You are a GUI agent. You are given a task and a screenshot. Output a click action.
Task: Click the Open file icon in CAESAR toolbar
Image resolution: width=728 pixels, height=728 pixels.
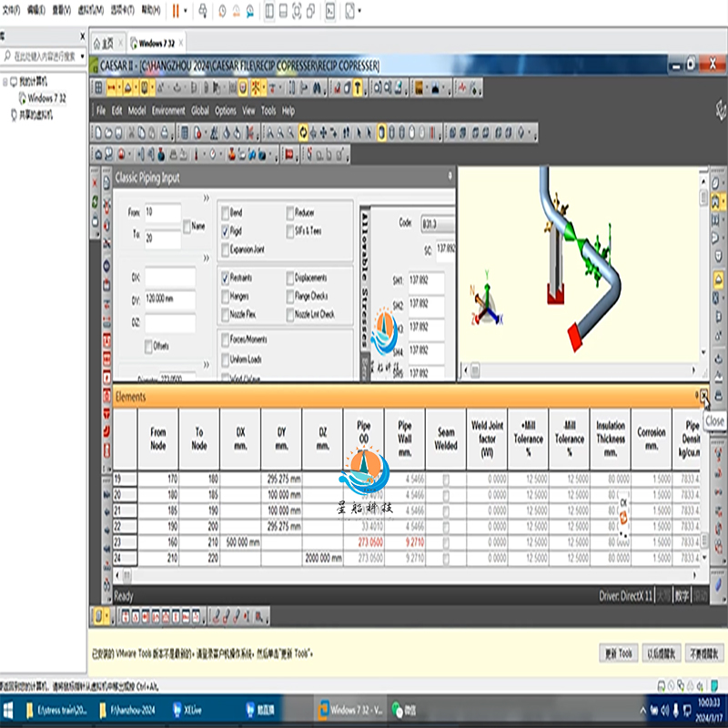(x=108, y=133)
